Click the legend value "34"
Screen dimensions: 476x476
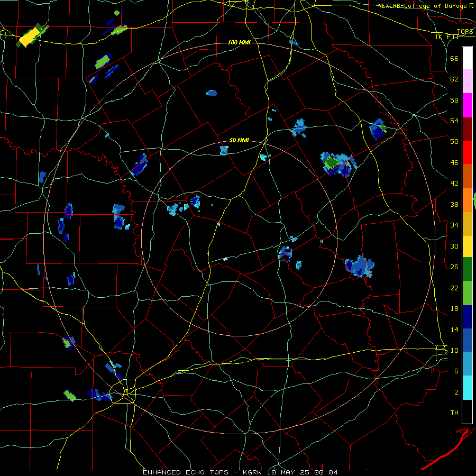(x=454, y=225)
